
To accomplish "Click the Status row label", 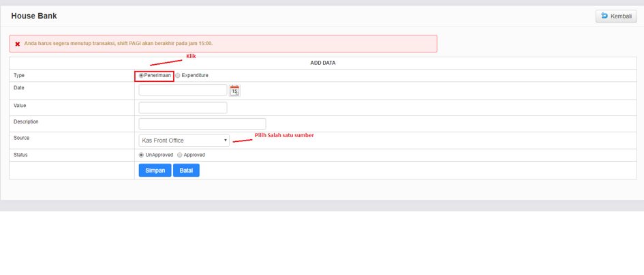I will click(21, 155).
